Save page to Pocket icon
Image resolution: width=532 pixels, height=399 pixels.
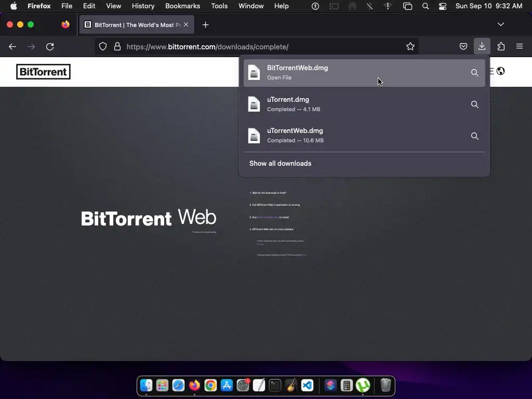click(463, 46)
